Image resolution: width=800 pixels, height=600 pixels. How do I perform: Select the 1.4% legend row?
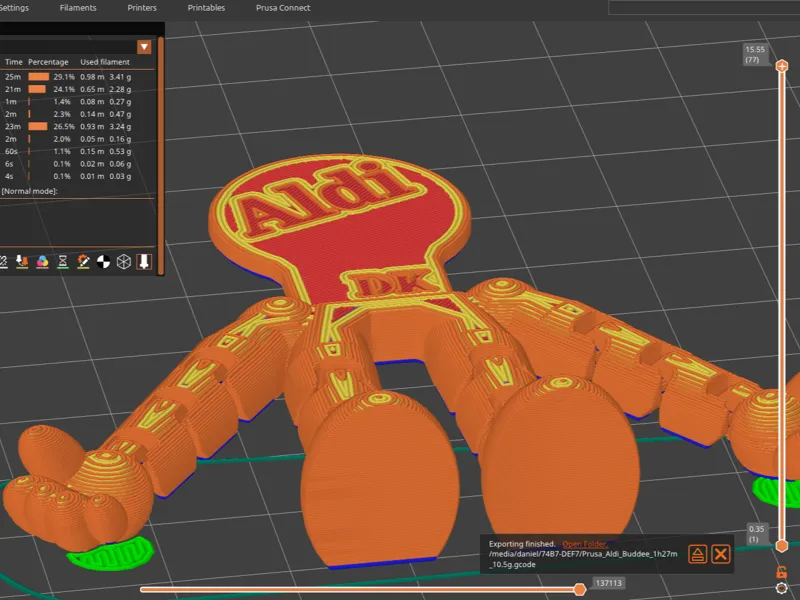[x=78, y=102]
